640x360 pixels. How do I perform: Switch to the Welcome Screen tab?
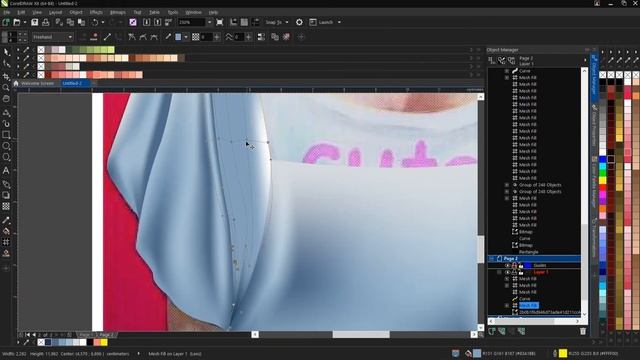tap(38, 83)
